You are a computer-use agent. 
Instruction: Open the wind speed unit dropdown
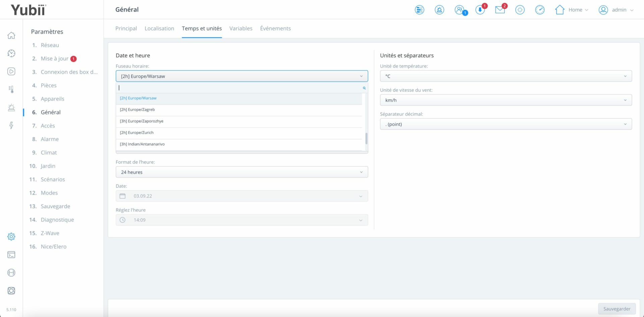(506, 100)
